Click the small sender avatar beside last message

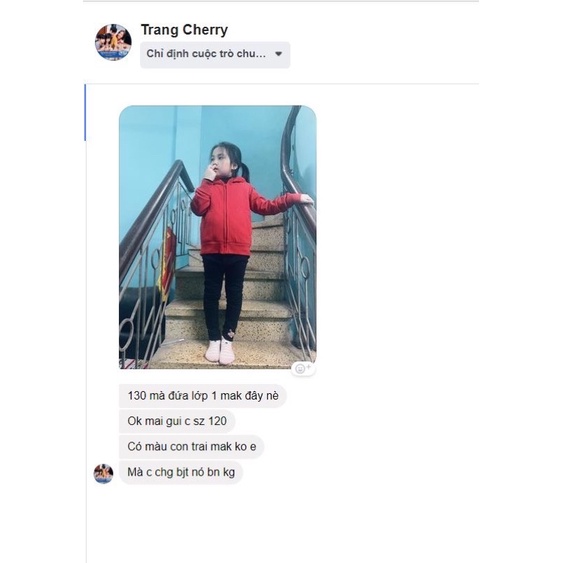103,474
